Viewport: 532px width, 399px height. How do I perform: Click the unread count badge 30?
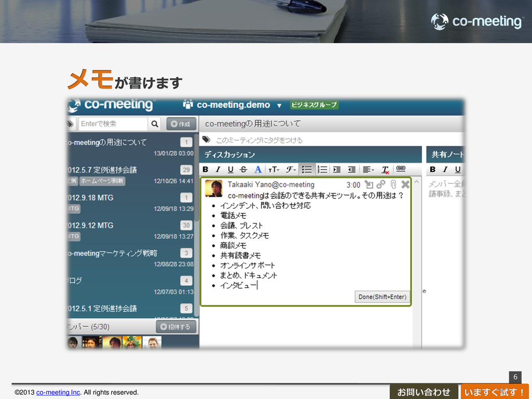[187, 225]
